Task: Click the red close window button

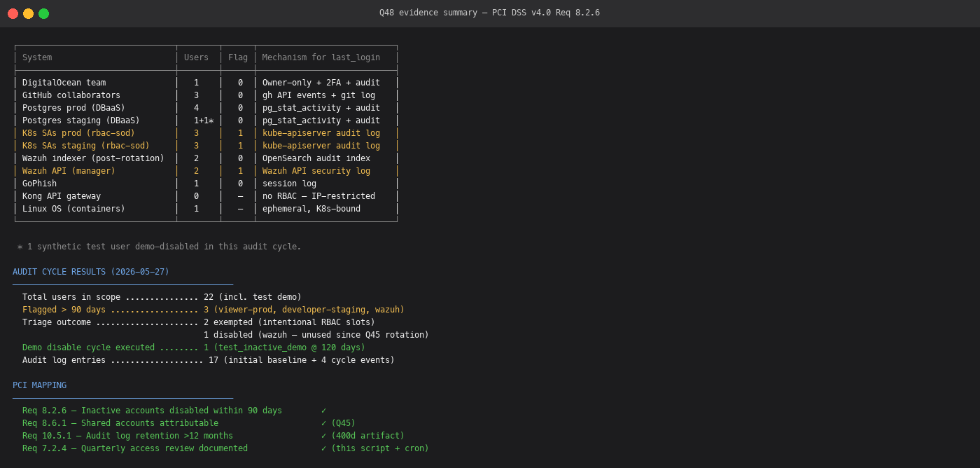Action: tap(13, 13)
